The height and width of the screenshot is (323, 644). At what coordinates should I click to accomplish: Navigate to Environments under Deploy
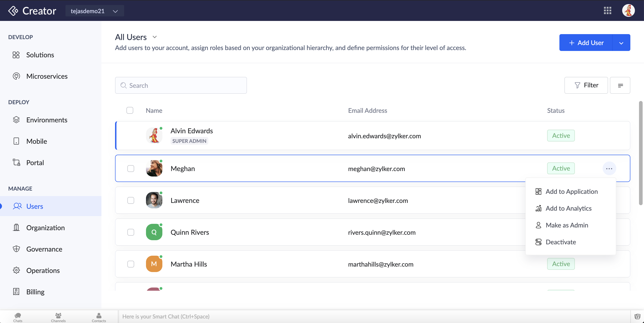point(47,119)
